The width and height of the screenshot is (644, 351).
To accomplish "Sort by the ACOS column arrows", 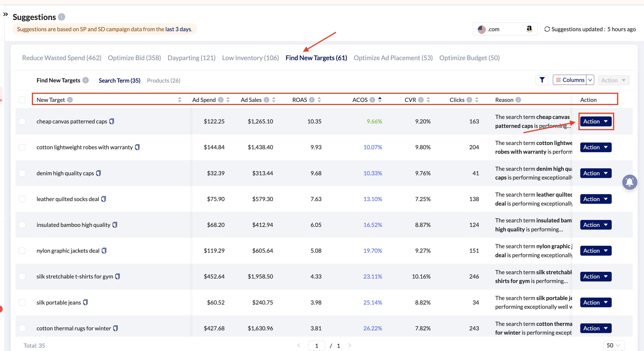I will (380, 99).
